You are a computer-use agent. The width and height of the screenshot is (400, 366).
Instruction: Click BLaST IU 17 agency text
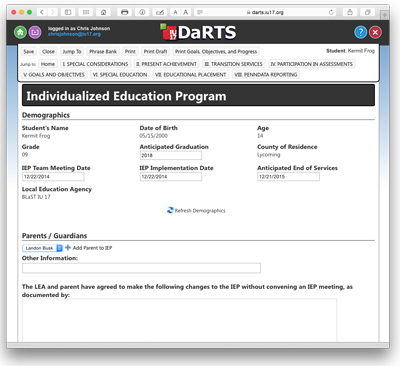coord(36,197)
